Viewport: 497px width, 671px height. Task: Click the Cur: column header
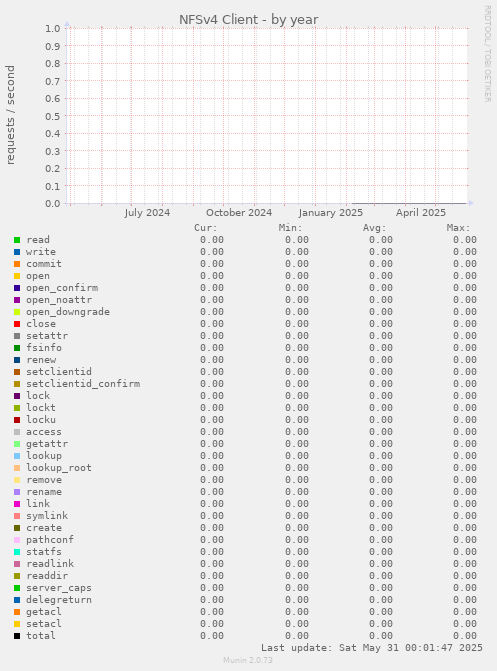click(x=206, y=228)
